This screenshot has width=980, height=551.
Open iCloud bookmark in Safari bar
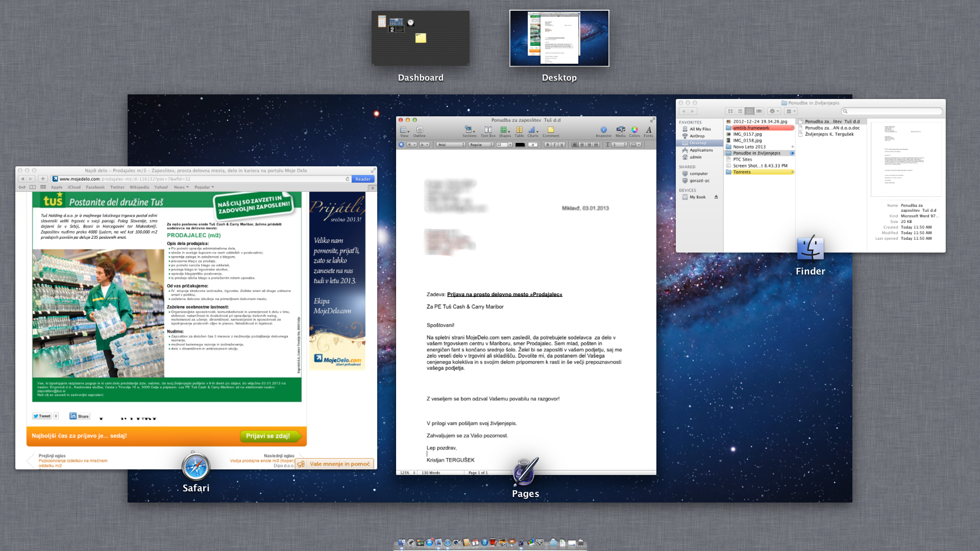pos(74,187)
